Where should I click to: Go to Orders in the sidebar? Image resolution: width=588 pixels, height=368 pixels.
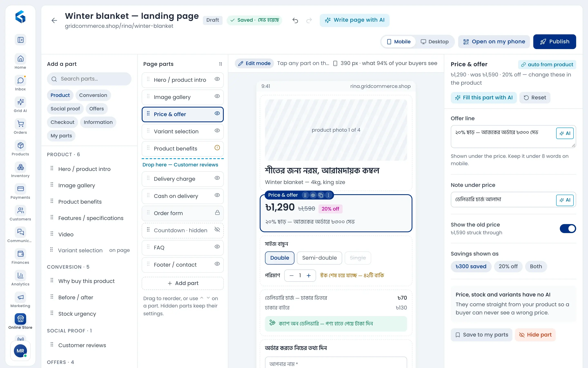[20, 127]
